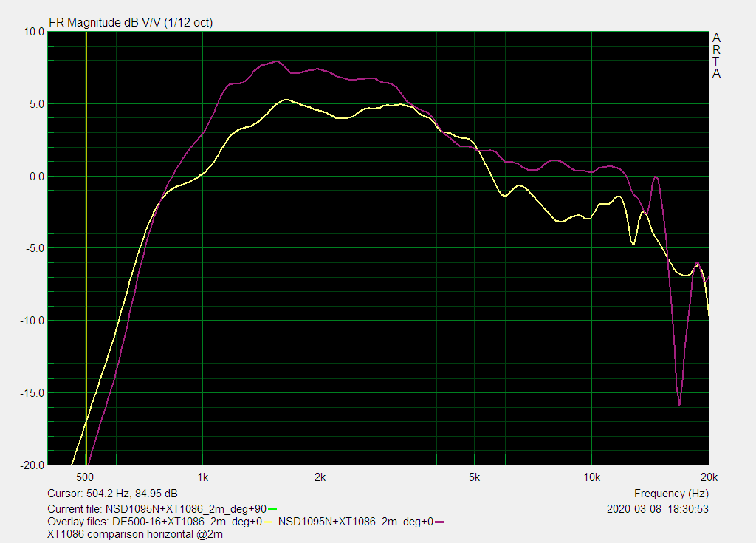Click the "0.0" y-axis label
Viewport: 756px width, 543px height.
coord(37,177)
